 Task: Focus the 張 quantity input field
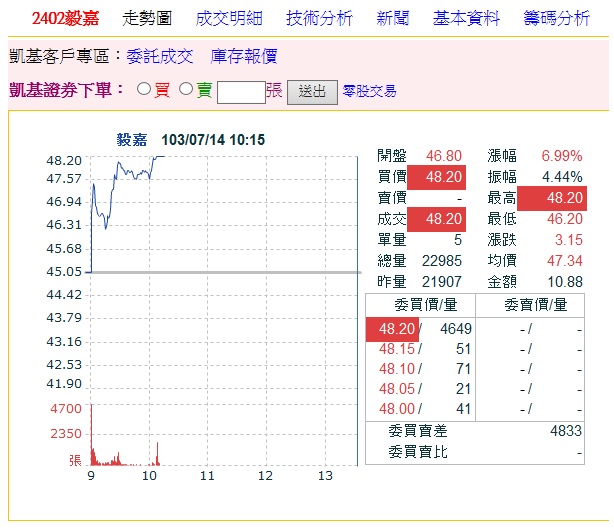tap(241, 92)
